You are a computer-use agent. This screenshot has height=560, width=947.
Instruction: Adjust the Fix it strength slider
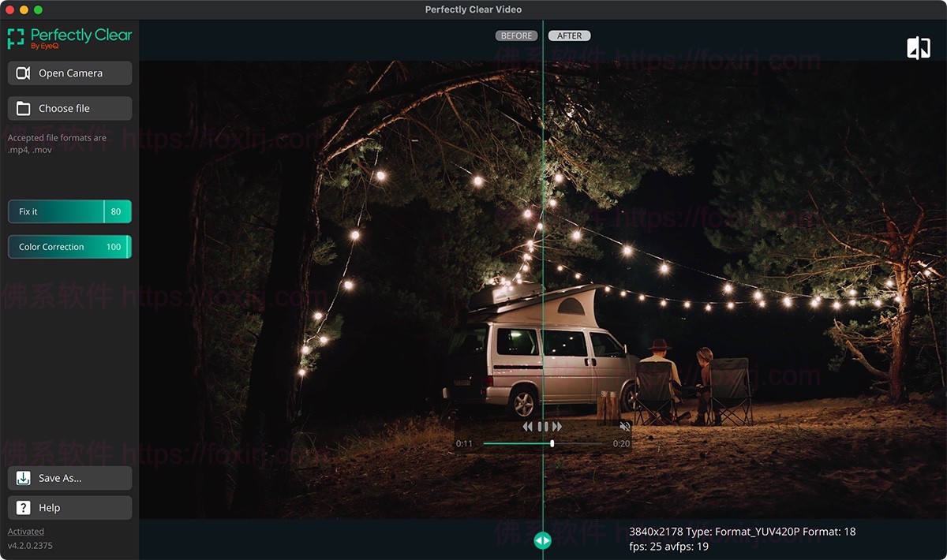[x=104, y=211]
